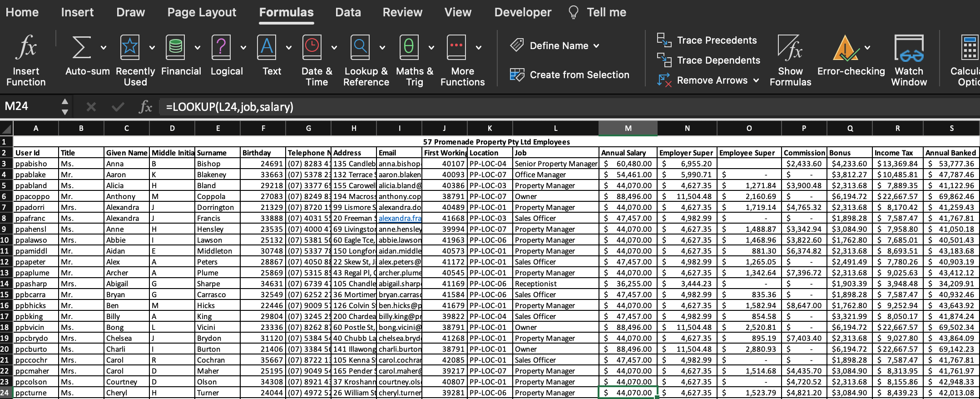This screenshot has height=399, width=980.
Task: Run Error-checking on the sheet
Action: pos(846,48)
